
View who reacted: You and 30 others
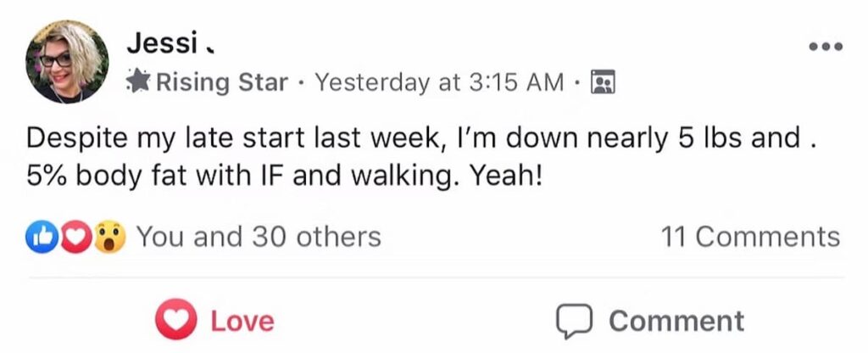[x=258, y=237]
